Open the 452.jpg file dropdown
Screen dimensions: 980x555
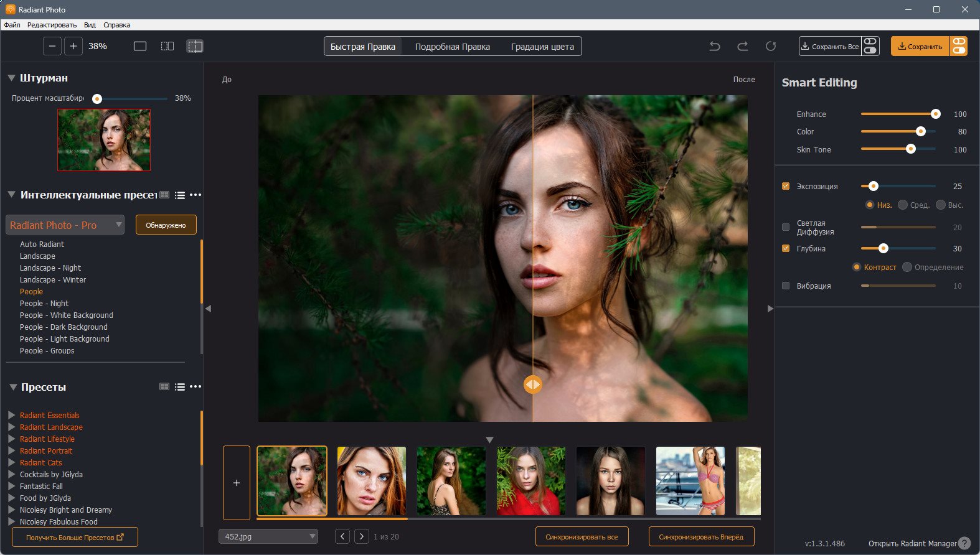[268, 536]
